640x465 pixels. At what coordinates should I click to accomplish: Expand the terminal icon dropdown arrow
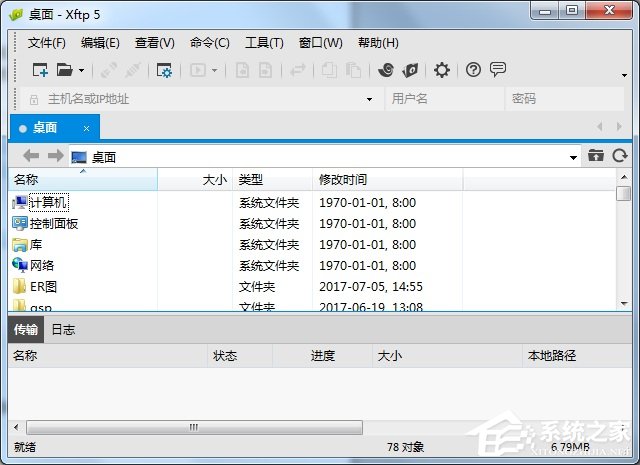pyautogui.click(x=215, y=71)
